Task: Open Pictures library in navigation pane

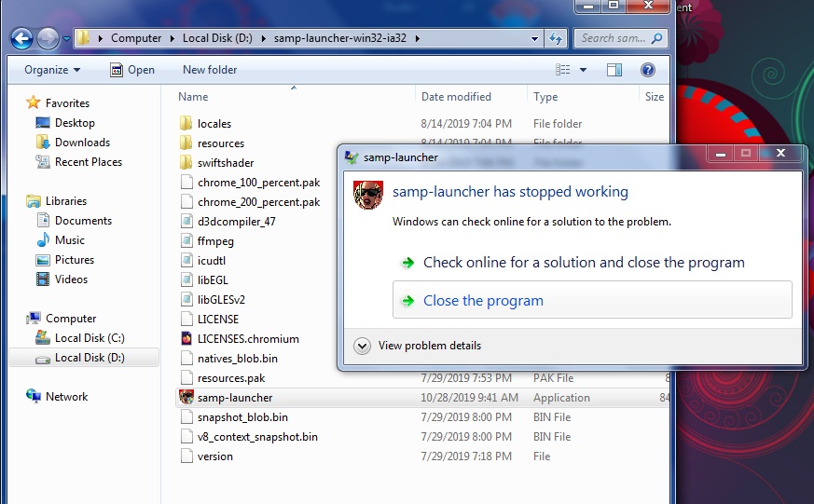Action: coord(75,260)
